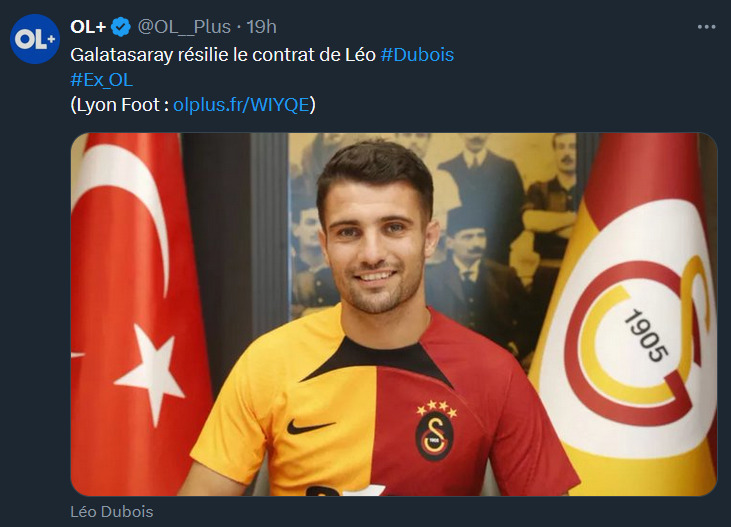Viewport: 731px width, 527px height.
Task: Click the OL+ display name
Action: (89, 27)
